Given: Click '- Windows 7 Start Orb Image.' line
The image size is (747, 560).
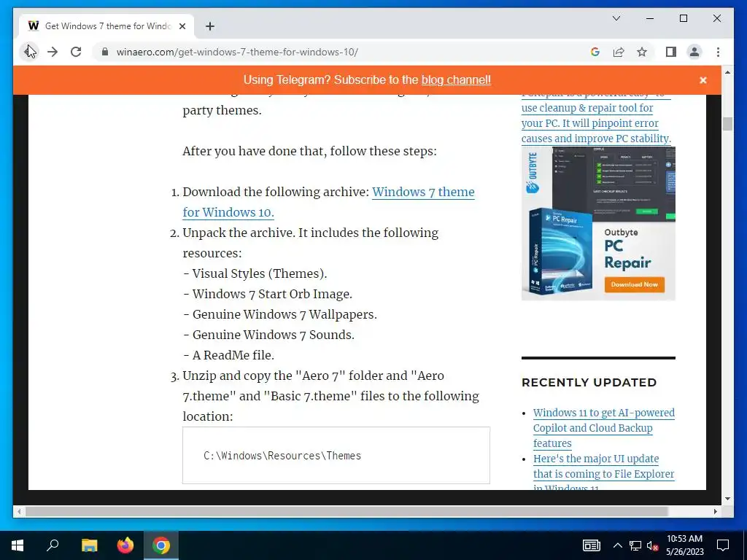Looking at the screenshot, I should pos(267,294).
